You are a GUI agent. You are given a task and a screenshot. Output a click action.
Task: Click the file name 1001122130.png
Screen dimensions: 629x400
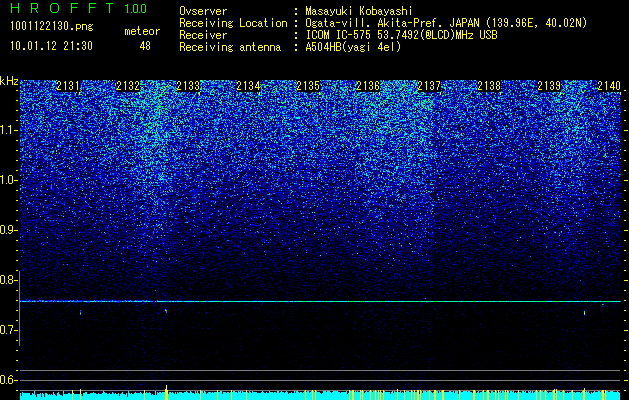pos(52,27)
